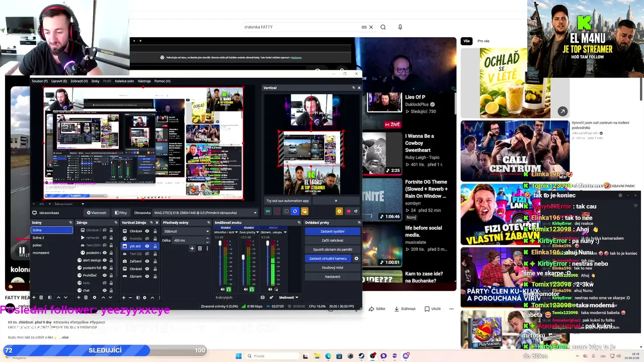Image resolution: width=644 pixels, height=362 pixels.
Task: Open the Pomoc menu
Action: point(162,81)
